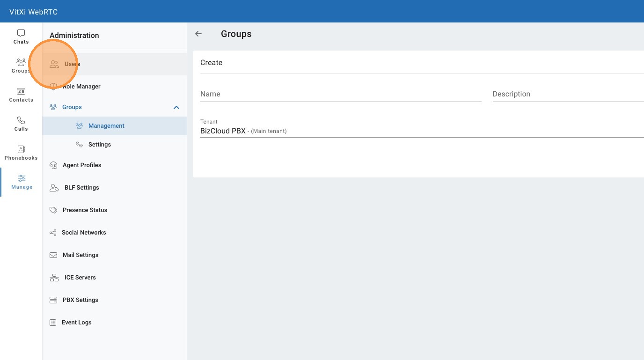Screen dimensions: 644x360
Task: Open the Tenant dropdown showing BizCloud PBX
Action: (x=421, y=131)
